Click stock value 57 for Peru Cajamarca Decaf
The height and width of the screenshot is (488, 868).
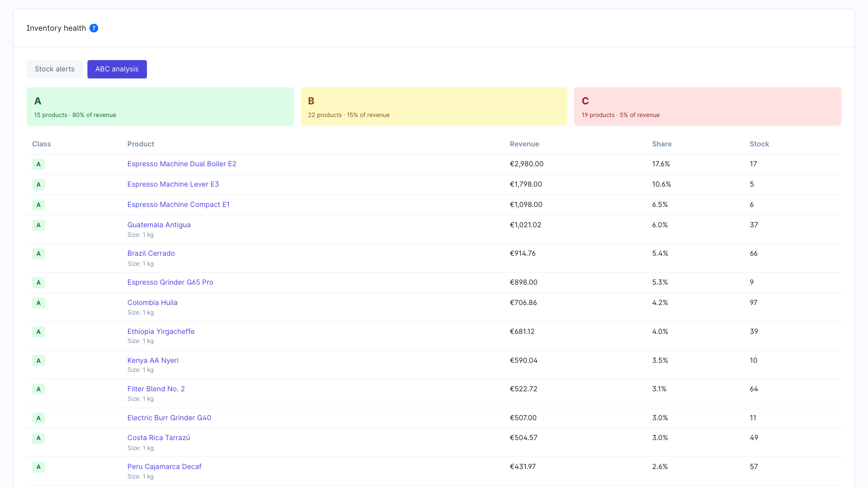coord(754,467)
